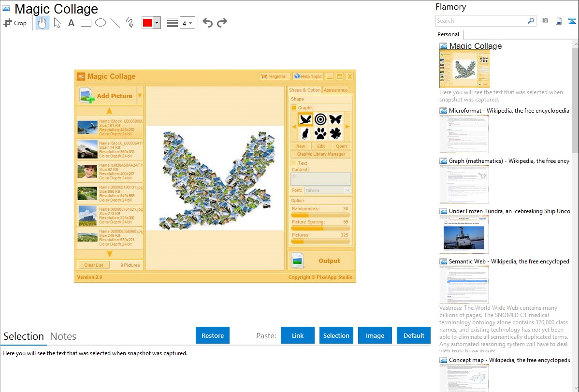Click the line thickness icon
The height and width of the screenshot is (392, 579).
(x=173, y=23)
